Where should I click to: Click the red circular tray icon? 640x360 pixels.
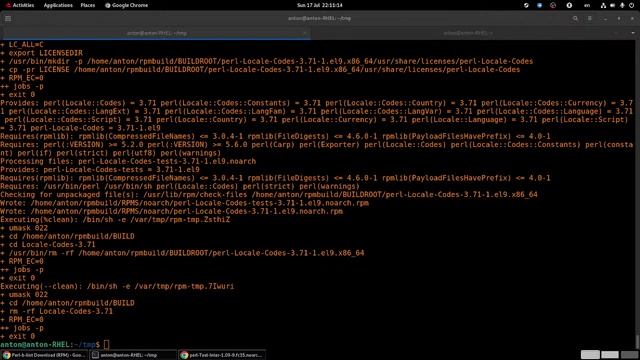pyautogui.click(x=553, y=5)
